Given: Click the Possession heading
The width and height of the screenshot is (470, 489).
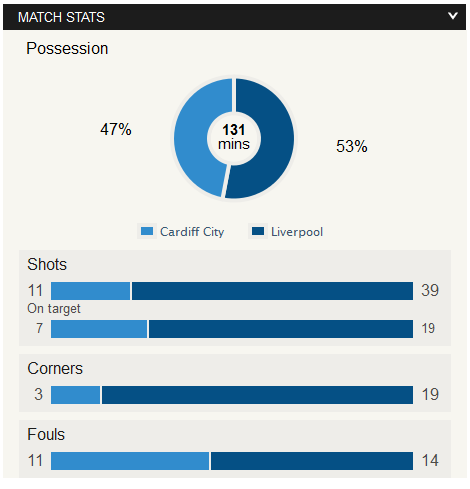Looking at the screenshot, I should [67, 49].
